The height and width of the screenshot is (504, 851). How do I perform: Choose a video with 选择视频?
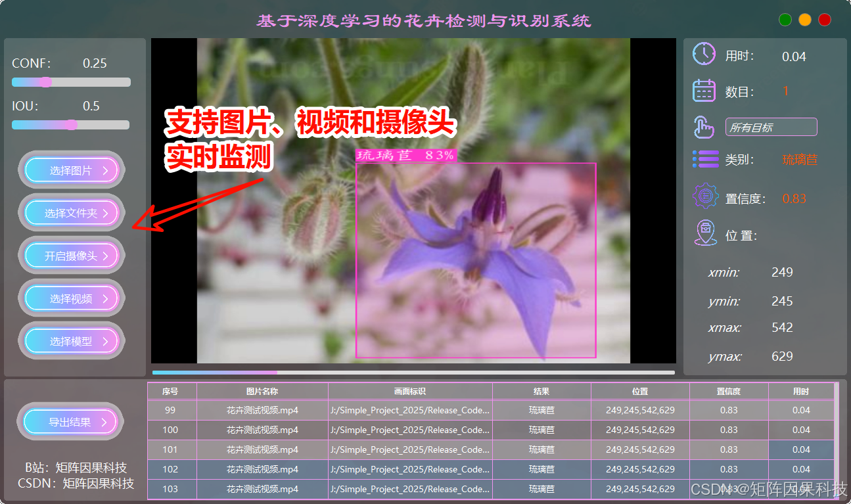pos(71,298)
